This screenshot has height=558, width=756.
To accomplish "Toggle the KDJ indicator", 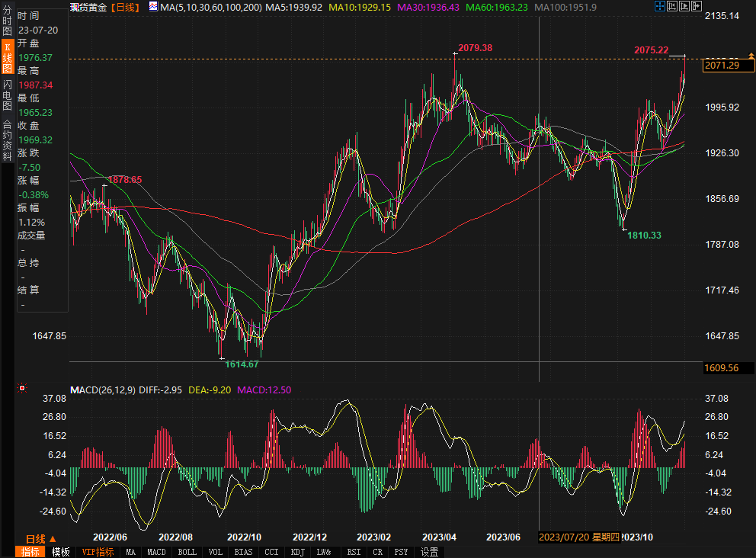I will click(297, 552).
